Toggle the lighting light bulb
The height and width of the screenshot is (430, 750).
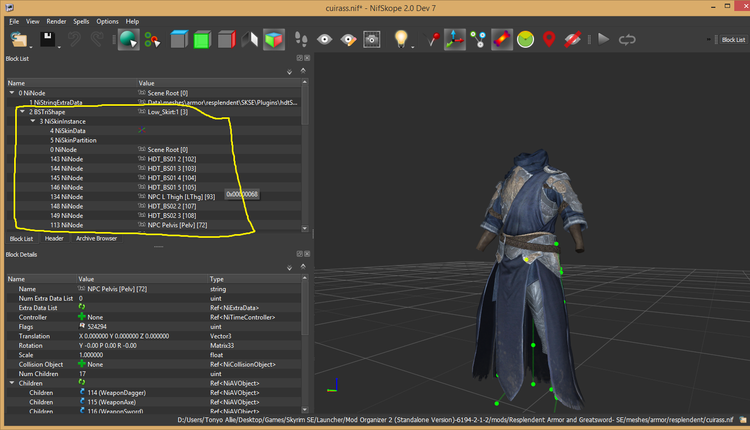[x=401, y=38]
